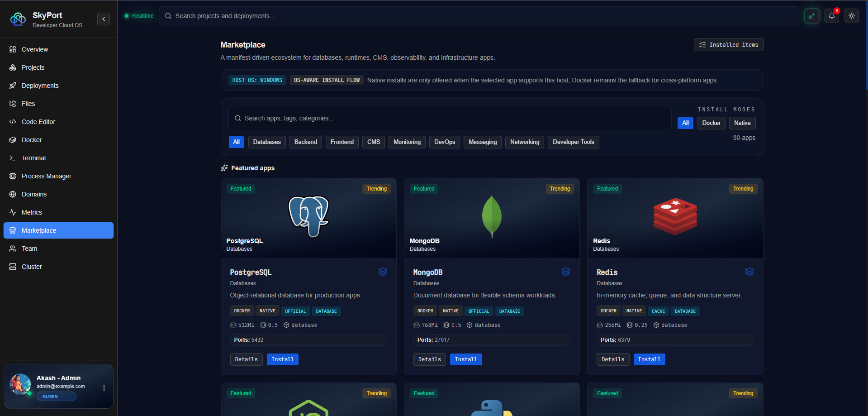Viewport: 868px width, 416px height.
Task: Click the Process Manager chip icon
Action: [x=13, y=176]
